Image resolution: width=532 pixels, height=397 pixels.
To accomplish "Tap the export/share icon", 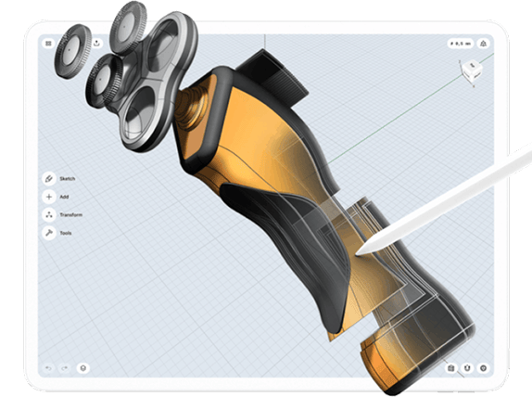I will pyautogui.click(x=97, y=44).
